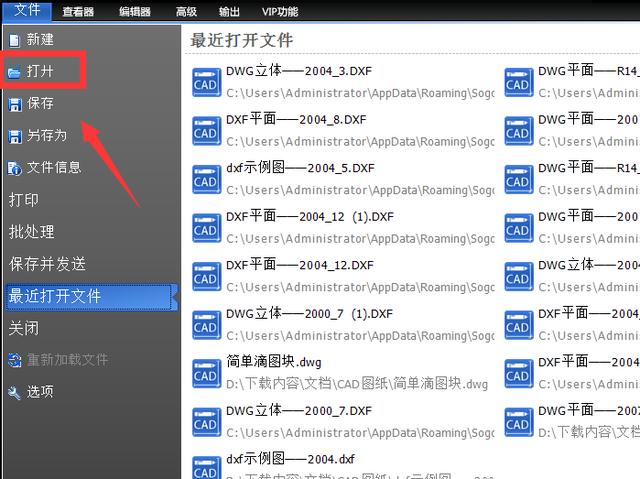Click CAD icon for DXF平面——2004_12.DXF
The image size is (640, 479).
click(207, 277)
